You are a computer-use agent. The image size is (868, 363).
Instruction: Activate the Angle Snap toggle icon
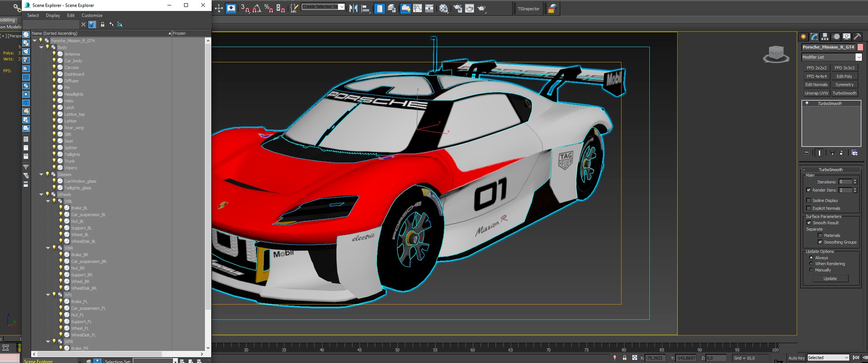click(257, 8)
